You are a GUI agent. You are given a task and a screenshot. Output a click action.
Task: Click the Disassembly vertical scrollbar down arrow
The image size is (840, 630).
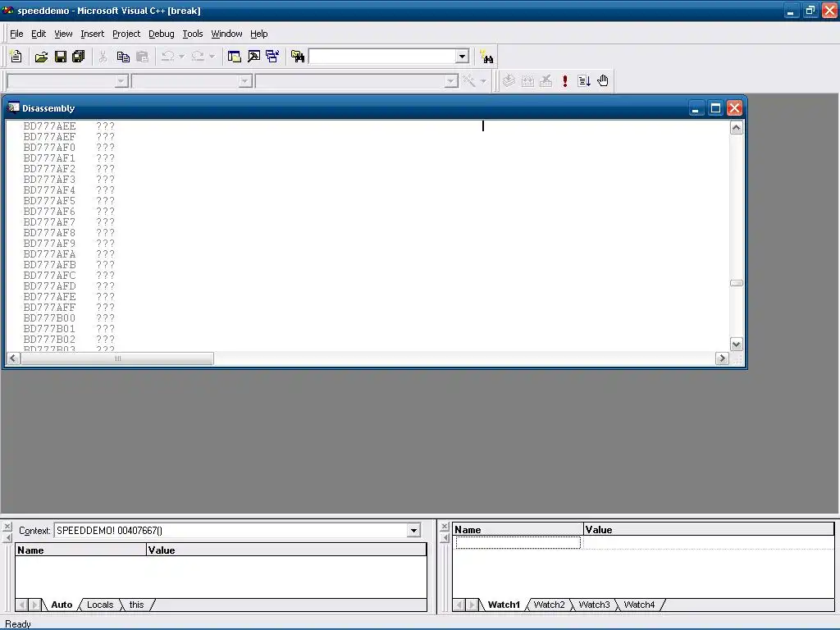737,345
